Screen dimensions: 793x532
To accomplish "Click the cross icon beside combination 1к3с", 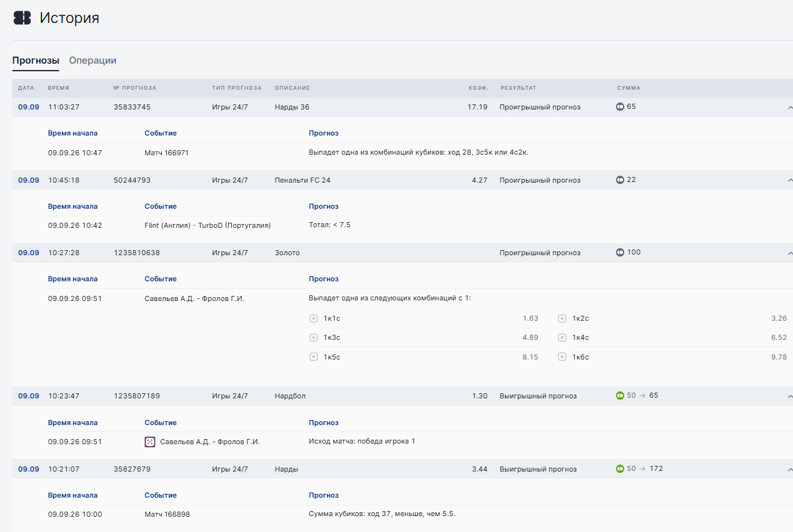I will pyautogui.click(x=313, y=338).
